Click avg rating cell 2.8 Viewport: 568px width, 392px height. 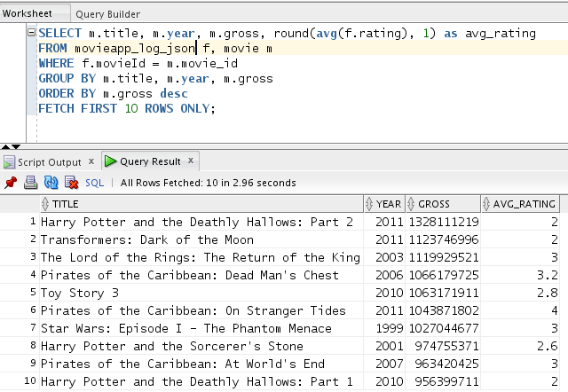[520, 293]
